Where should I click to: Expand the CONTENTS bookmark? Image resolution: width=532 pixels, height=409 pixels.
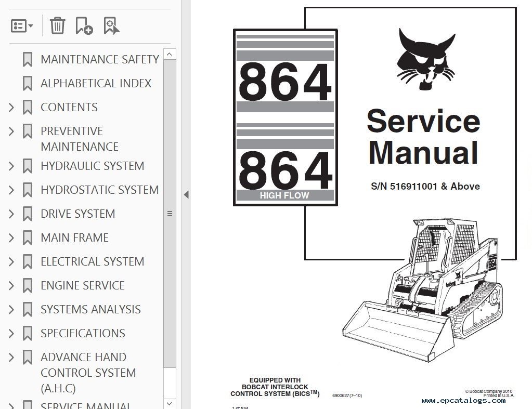click(x=11, y=108)
